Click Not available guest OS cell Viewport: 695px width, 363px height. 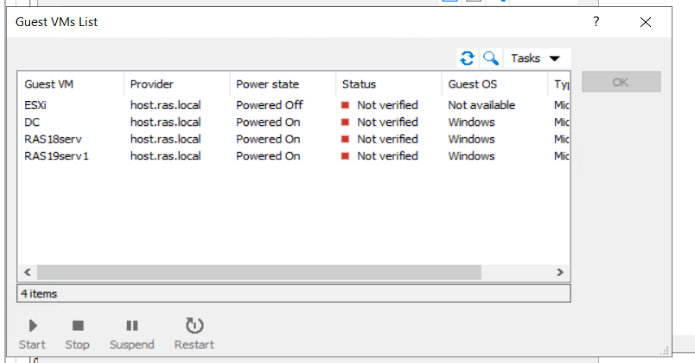pos(481,105)
